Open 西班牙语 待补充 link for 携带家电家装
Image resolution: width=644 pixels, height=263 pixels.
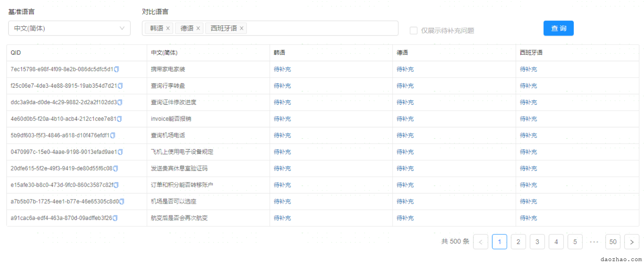tap(528, 70)
